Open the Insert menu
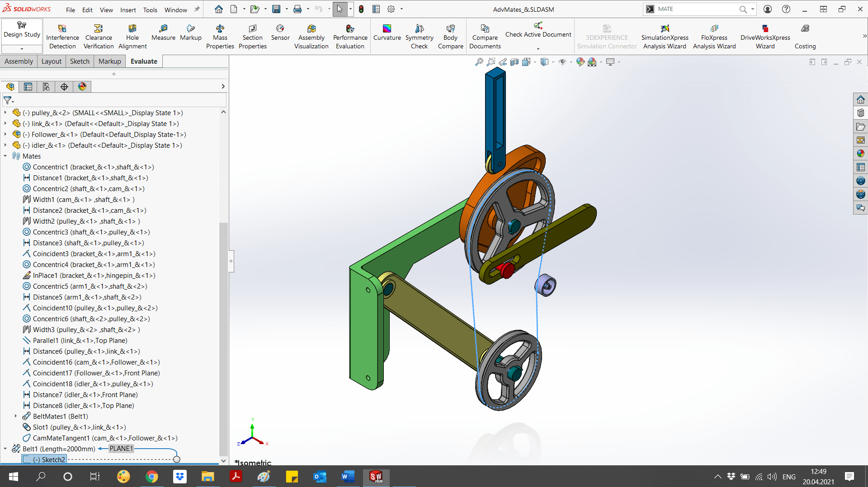This screenshot has height=487, width=868. 128,10
